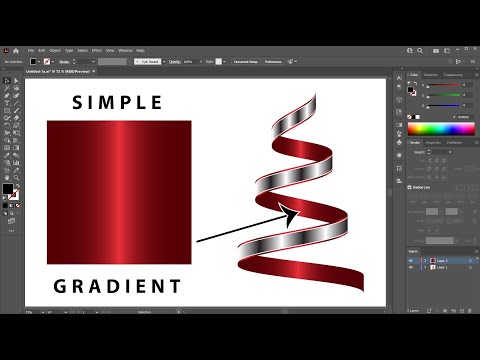The width and height of the screenshot is (480, 360).
Task: Select the Type tool
Action: (x=7, y=103)
